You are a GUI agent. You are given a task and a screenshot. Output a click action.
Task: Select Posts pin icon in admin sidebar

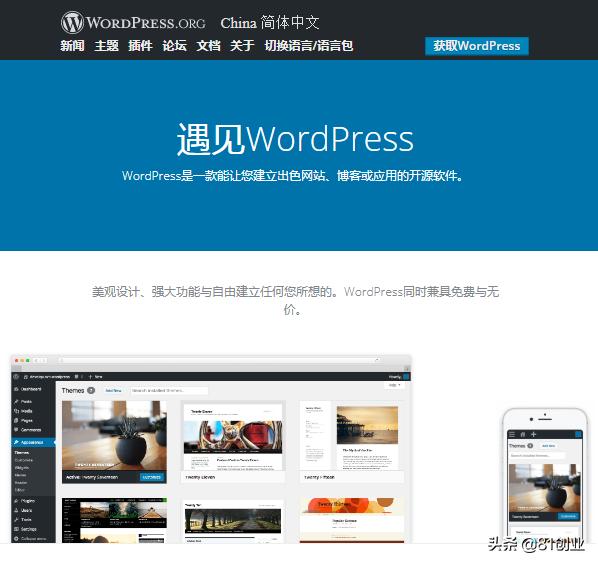[x=16, y=401]
